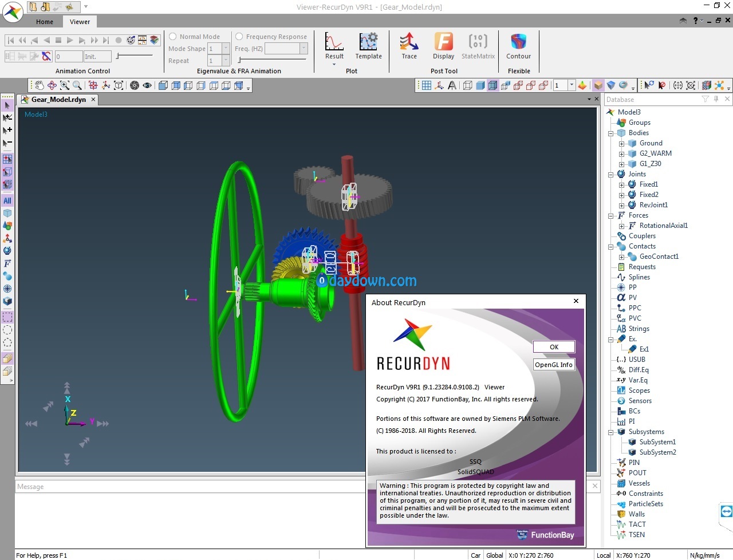This screenshot has height=560, width=733.
Task: Click the force F icon in left toolbar
Action: coord(7,263)
